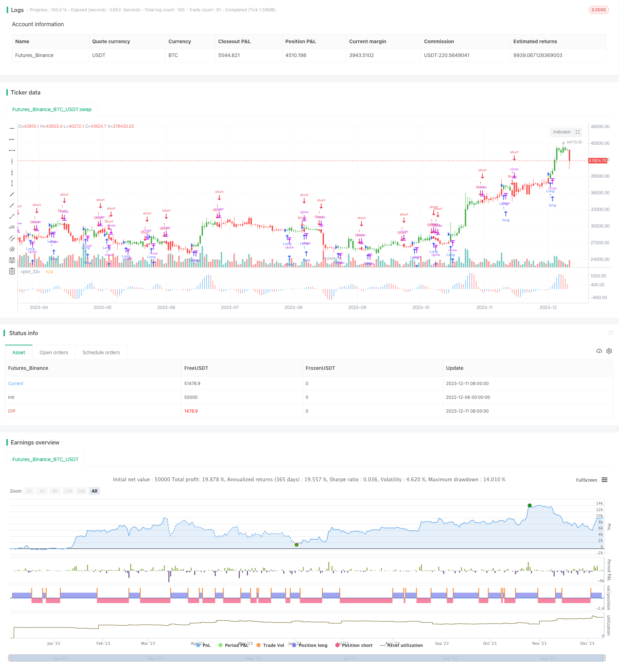The image size is (619, 672).
Task: Toggle the Position short legend series
Action: [354, 645]
